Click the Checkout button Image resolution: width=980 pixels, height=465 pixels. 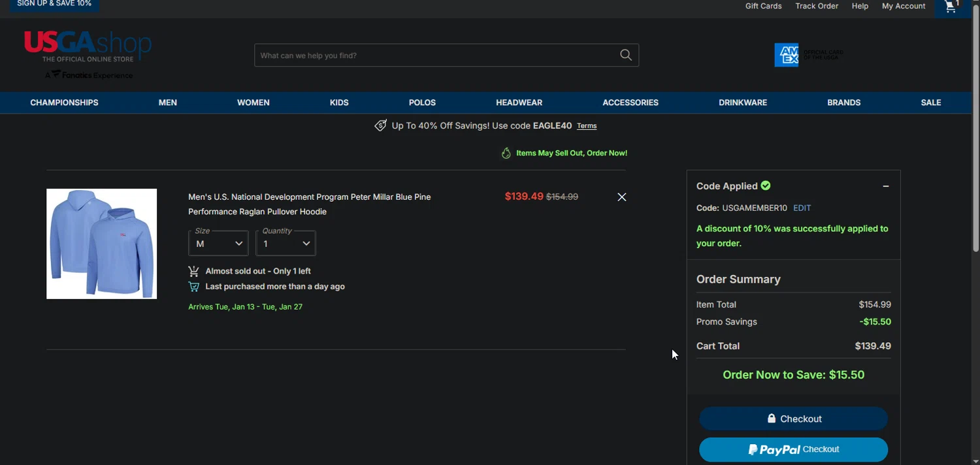(x=794, y=419)
